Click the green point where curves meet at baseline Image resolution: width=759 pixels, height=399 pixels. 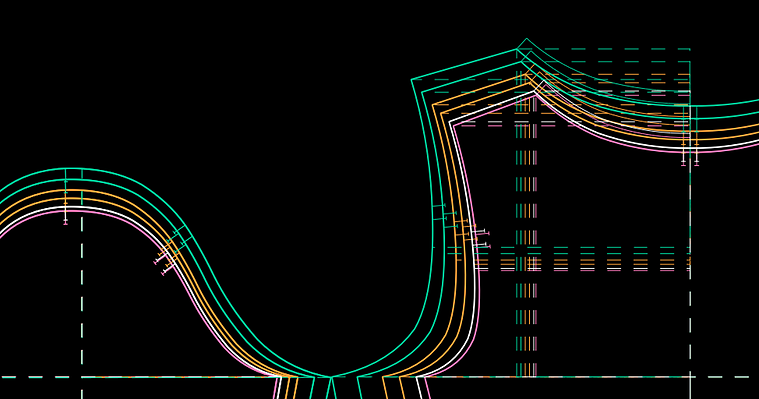point(332,377)
